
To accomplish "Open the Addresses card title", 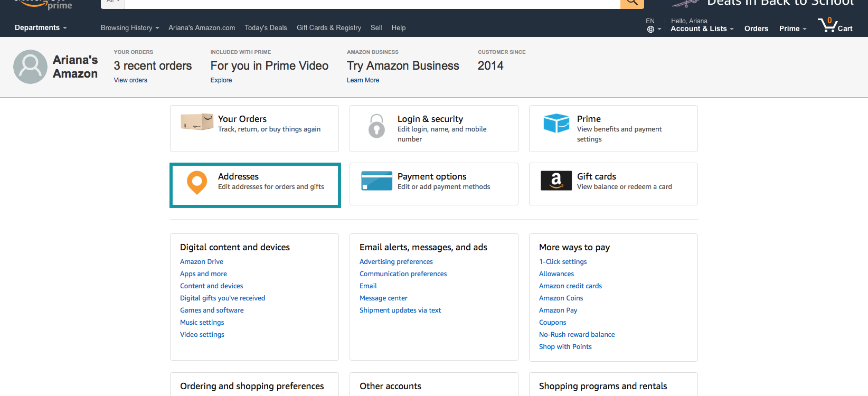I will (x=238, y=176).
